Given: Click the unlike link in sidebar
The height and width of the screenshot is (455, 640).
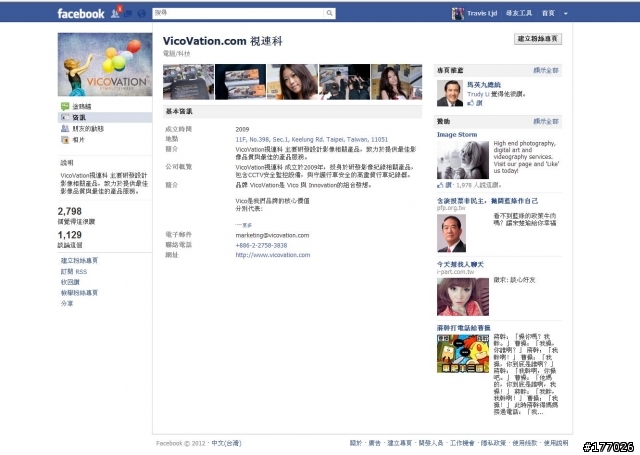Looking at the screenshot, I should coord(70,282).
